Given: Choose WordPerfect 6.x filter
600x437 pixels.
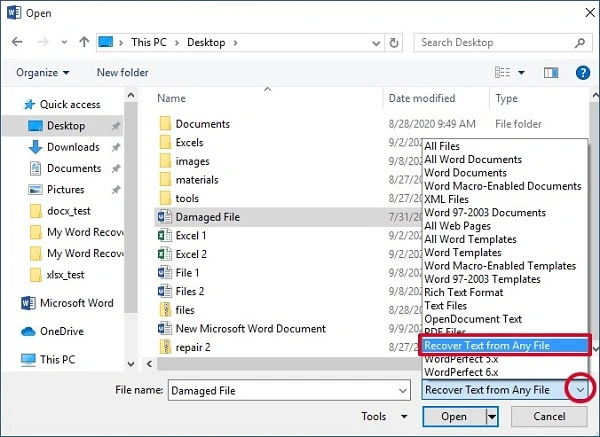Looking at the screenshot, I should [461, 372].
